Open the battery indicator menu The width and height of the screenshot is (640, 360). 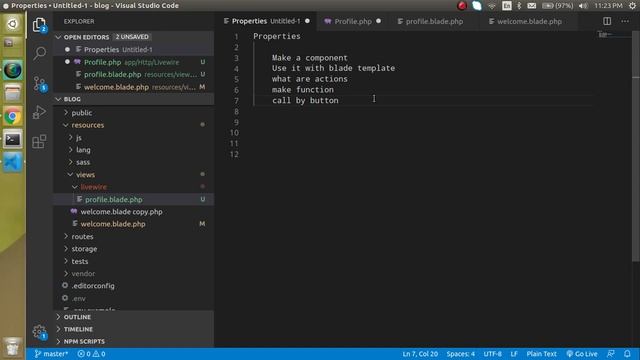click(558, 6)
